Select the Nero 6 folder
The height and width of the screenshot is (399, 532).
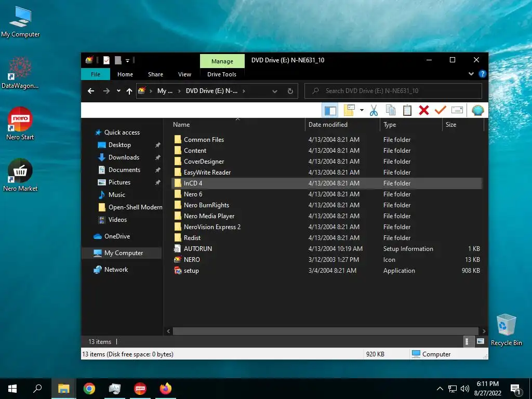[x=327, y=194]
